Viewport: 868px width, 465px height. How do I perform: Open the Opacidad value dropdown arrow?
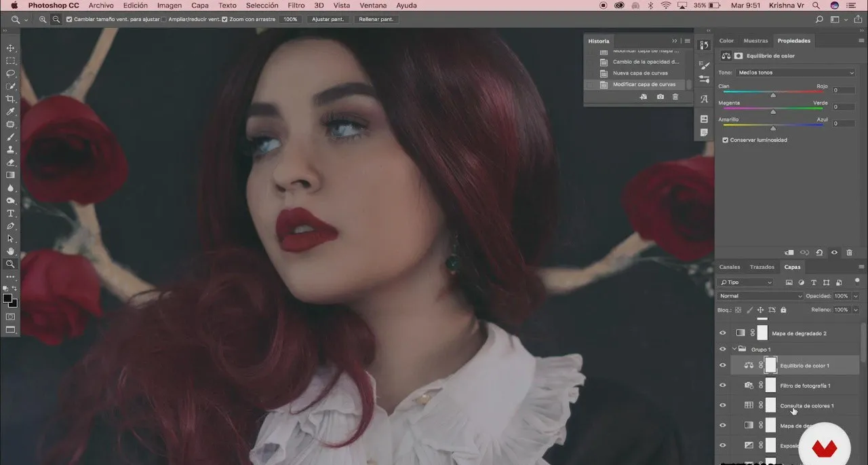(x=855, y=296)
